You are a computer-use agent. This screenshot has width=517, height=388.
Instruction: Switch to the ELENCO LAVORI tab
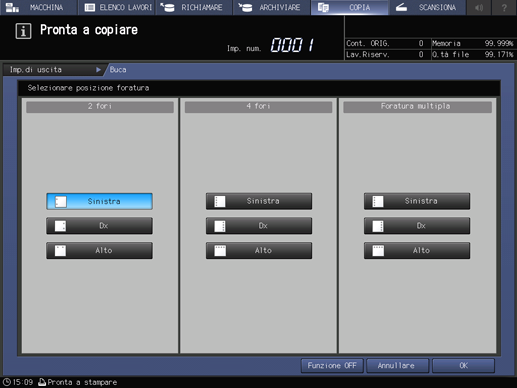(117, 7)
